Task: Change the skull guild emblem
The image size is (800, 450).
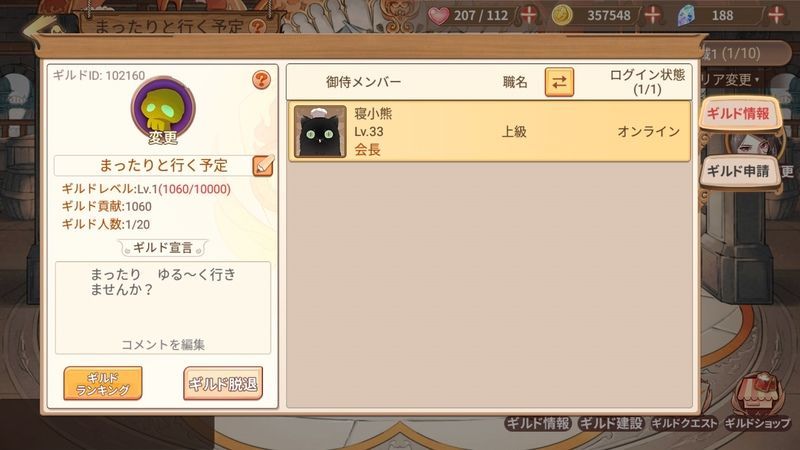Action: 163,111
